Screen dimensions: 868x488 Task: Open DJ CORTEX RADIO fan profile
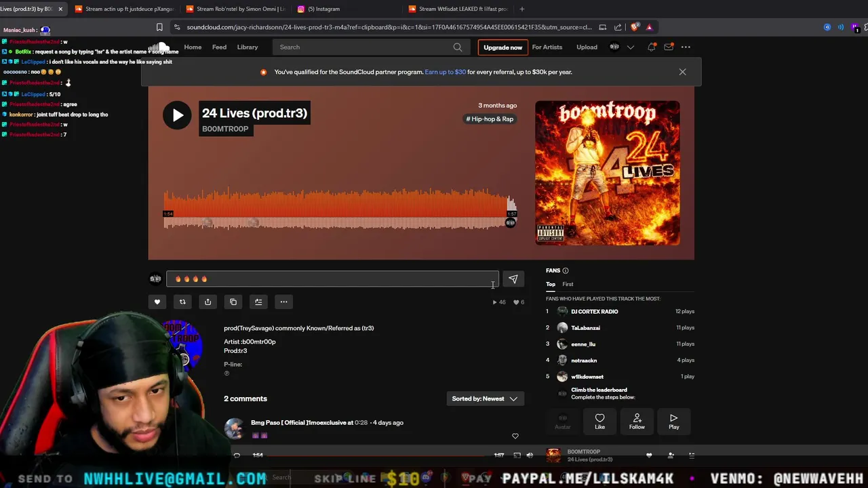click(x=595, y=311)
